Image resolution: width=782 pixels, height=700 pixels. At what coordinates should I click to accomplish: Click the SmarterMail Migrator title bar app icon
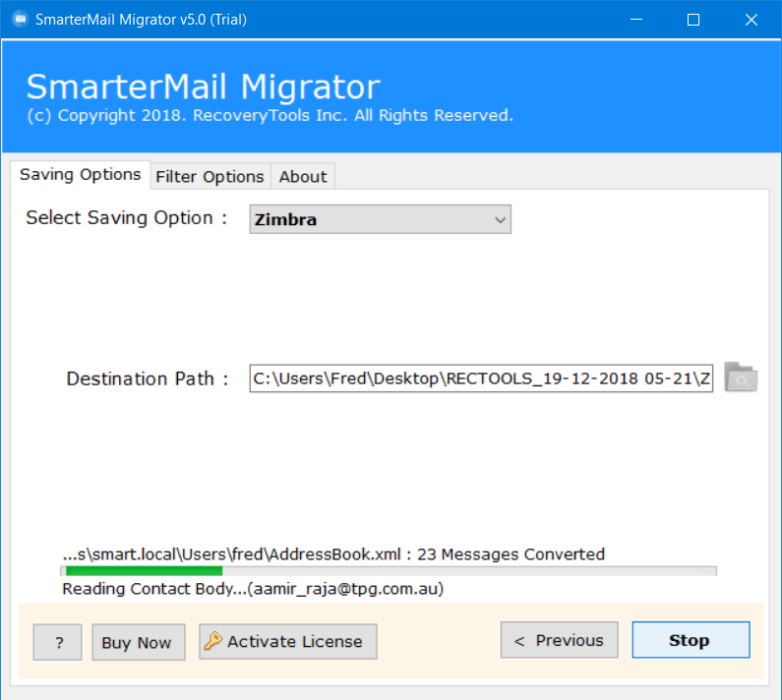click(21, 20)
